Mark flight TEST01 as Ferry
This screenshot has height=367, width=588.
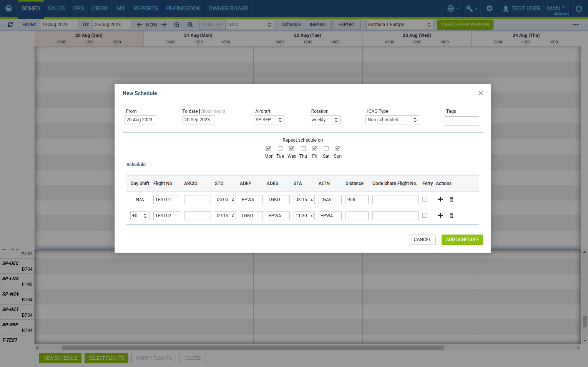pyautogui.click(x=424, y=199)
